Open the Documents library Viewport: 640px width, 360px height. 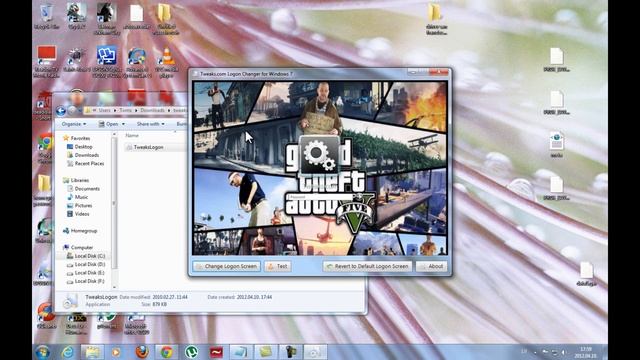84,189
